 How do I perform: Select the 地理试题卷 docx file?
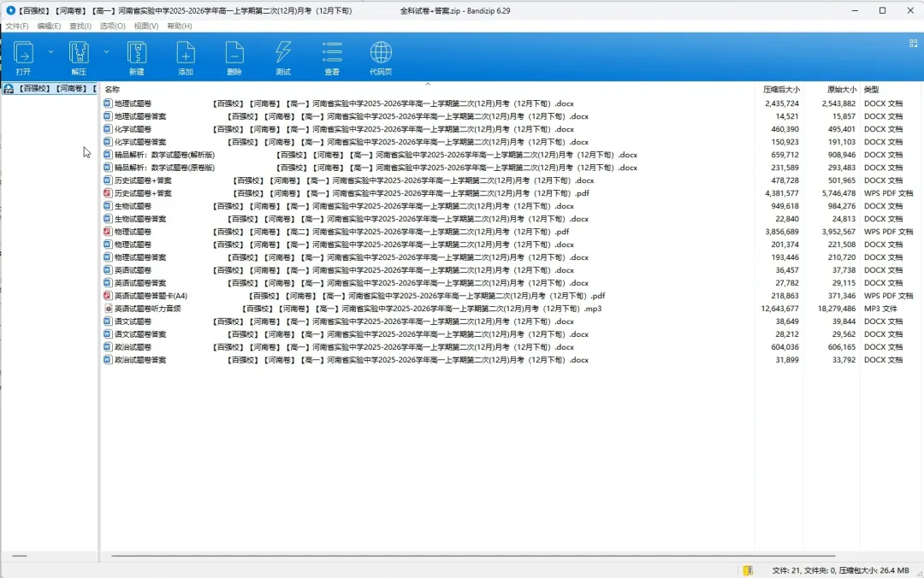click(x=339, y=103)
